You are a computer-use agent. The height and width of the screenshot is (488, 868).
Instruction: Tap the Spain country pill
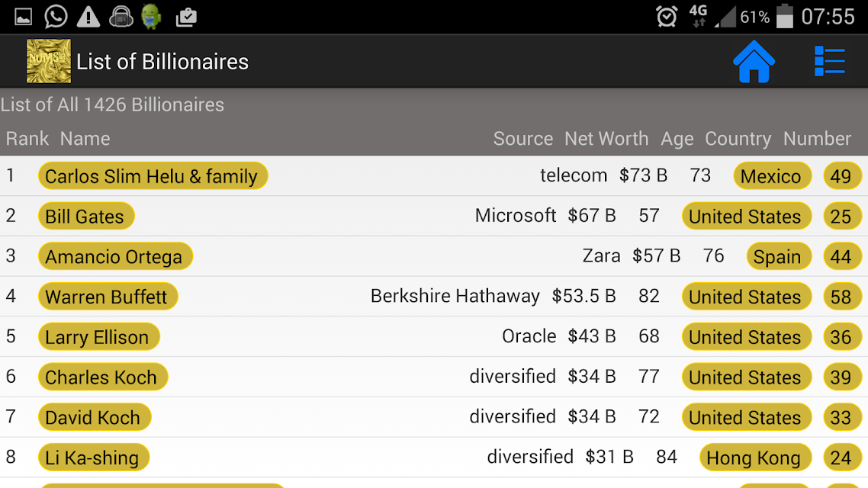[x=778, y=256]
